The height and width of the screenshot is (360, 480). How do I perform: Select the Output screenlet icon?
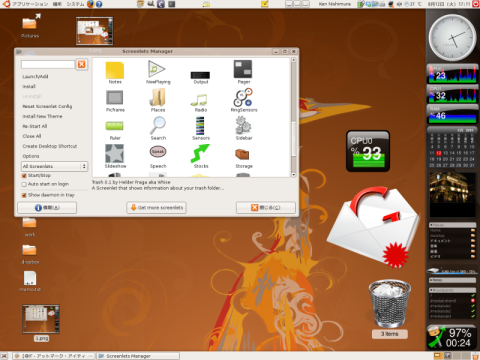coord(200,75)
